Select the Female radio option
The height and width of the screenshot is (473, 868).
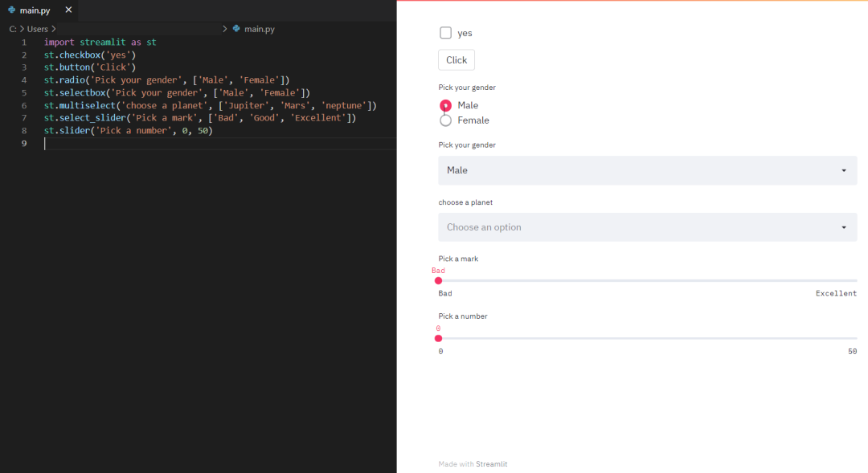click(445, 120)
